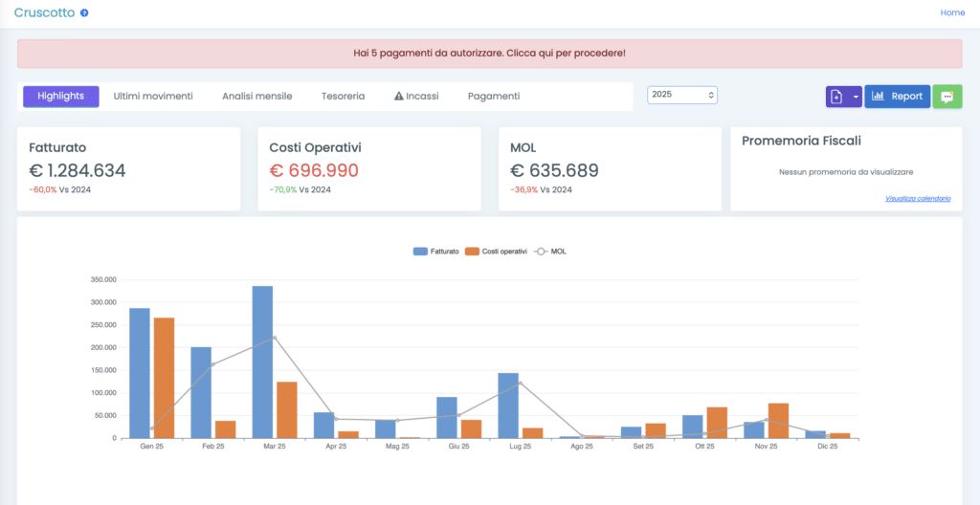Switch to the Ultimi movimenti tab
Viewport: 980px width, 505px height.
(x=153, y=96)
